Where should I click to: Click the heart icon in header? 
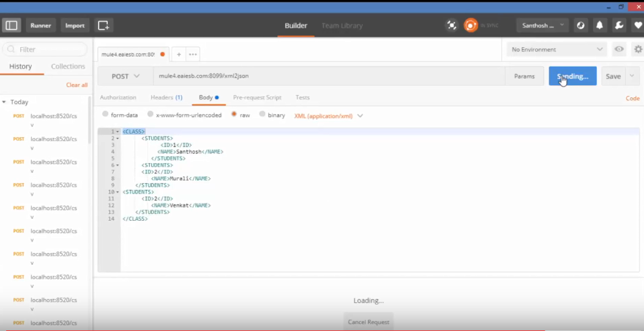click(x=637, y=25)
